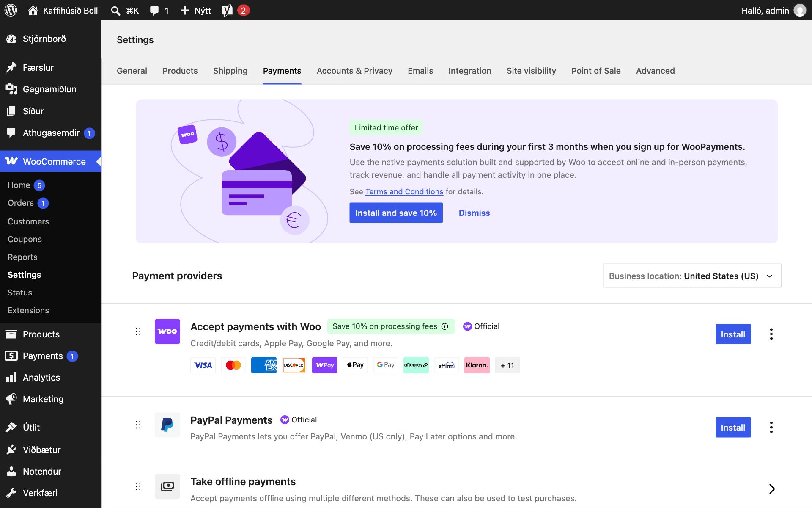
Task: Open more options for Accept payments with Woo
Action: pos(771,334)
